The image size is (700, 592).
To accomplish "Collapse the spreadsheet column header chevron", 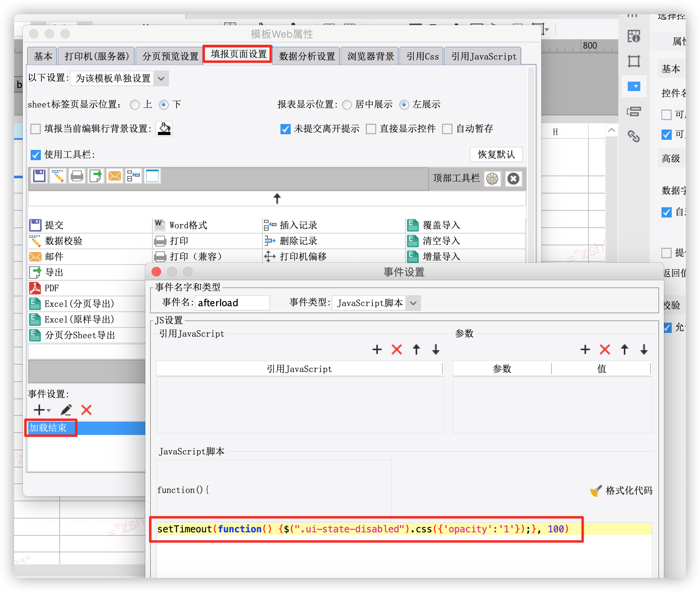I will (x=612, y=130).
